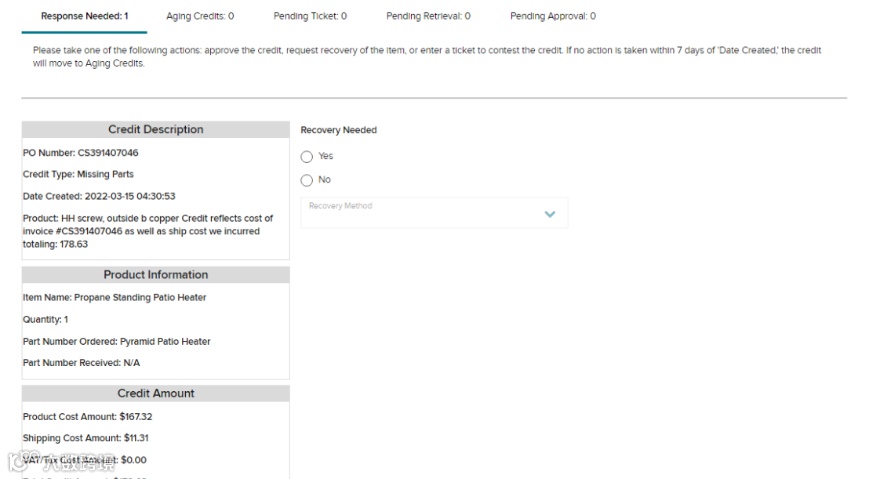This screenshot has height=479, width=875.
Task: Switch to the Aging Credits tab
Action: click(x=200, y=16)
